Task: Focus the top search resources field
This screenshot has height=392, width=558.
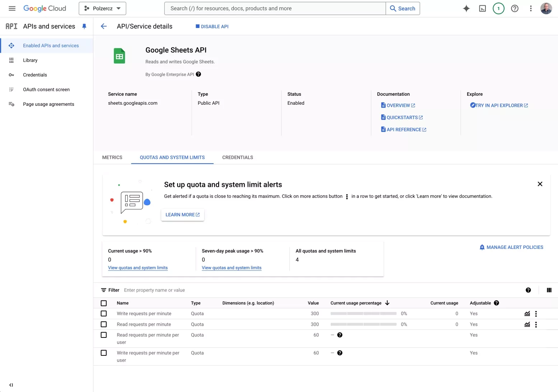Action: 275,8
